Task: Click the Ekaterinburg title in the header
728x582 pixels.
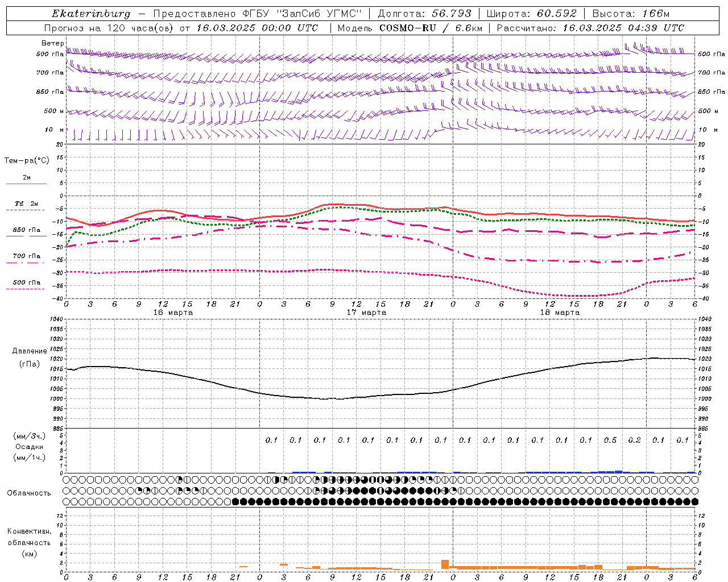Action: coord(91,14)
